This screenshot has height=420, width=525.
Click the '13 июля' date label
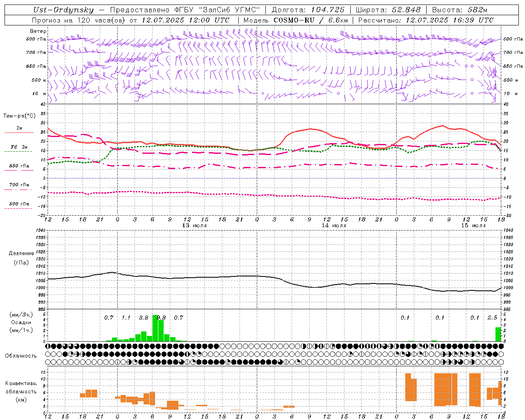point(194,226)
